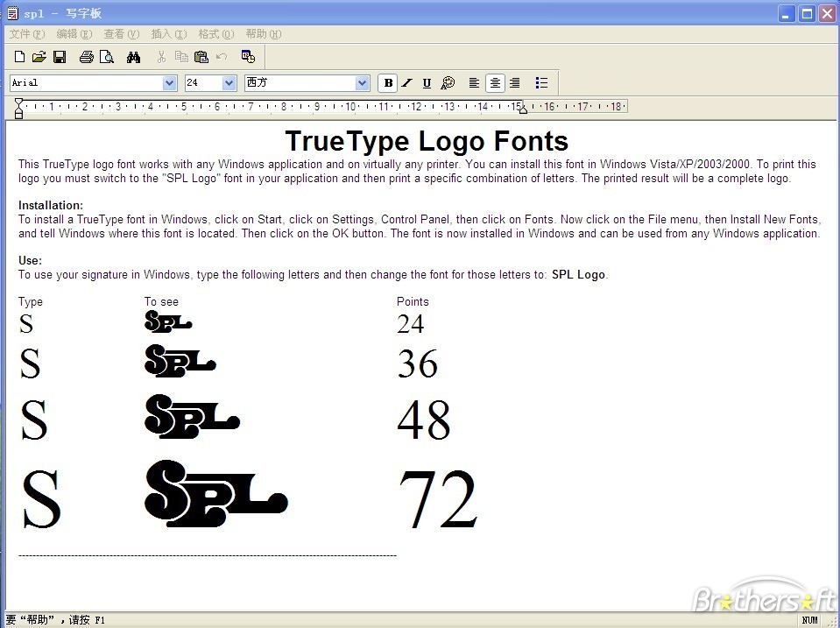Open Print Preview icon
The width and height of the screenshot is (840, 628).
[x=107, y=57]
